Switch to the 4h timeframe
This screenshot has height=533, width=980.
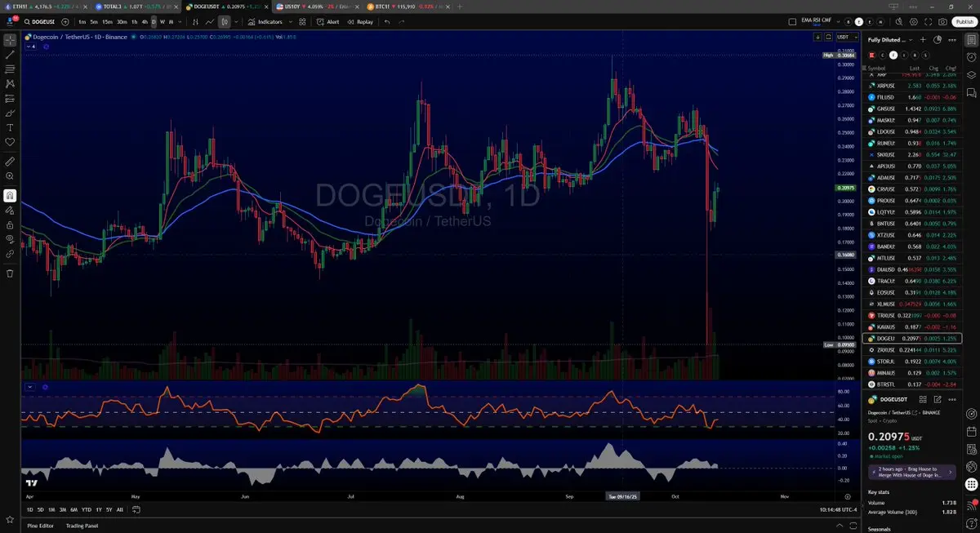145,22
